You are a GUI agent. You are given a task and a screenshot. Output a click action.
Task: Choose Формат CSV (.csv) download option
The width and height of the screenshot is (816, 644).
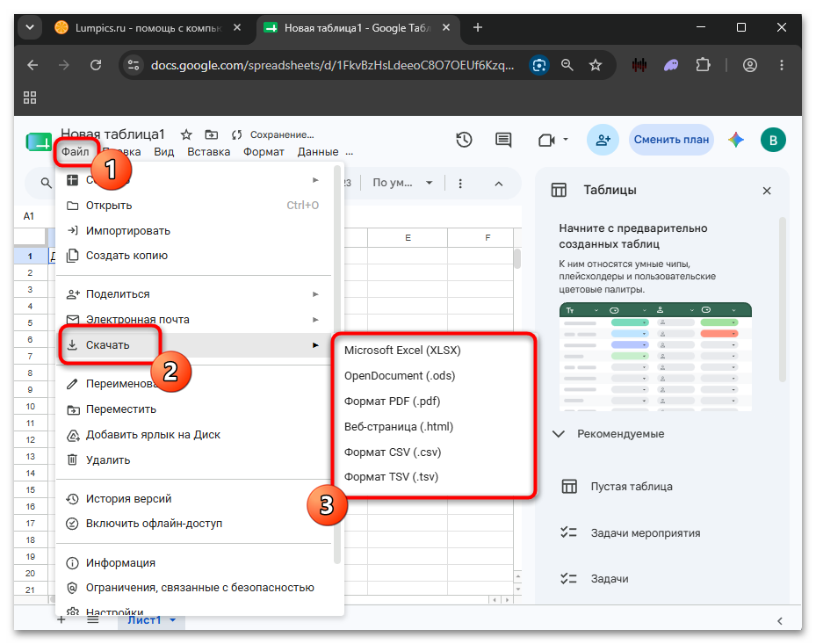[393, 452]
